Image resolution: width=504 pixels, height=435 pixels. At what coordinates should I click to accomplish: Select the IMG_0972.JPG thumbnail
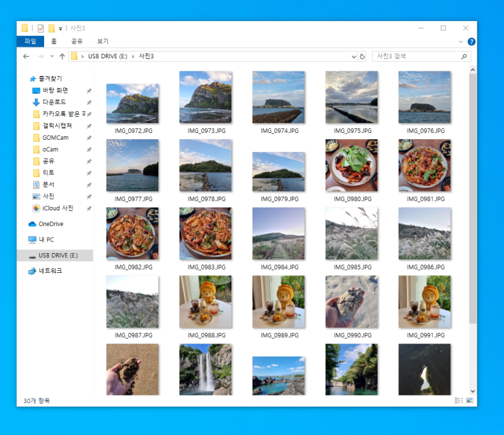tap(132, 103)
